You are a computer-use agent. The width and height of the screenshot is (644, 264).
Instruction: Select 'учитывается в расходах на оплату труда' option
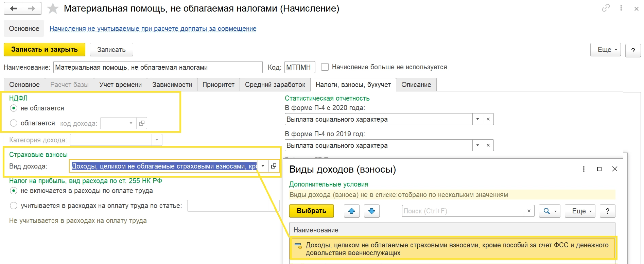coord(14,206)
